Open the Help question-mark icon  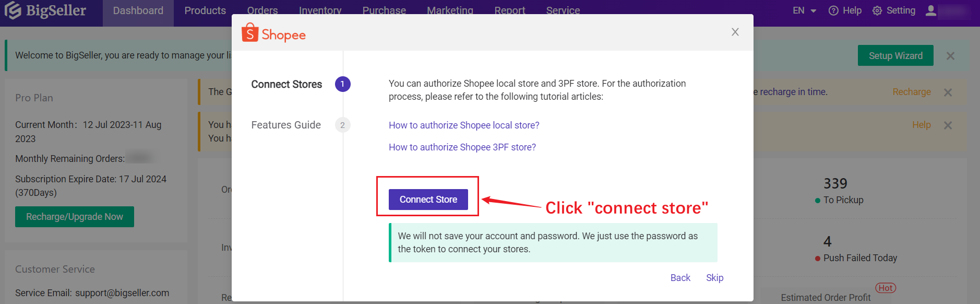(833, 10)
